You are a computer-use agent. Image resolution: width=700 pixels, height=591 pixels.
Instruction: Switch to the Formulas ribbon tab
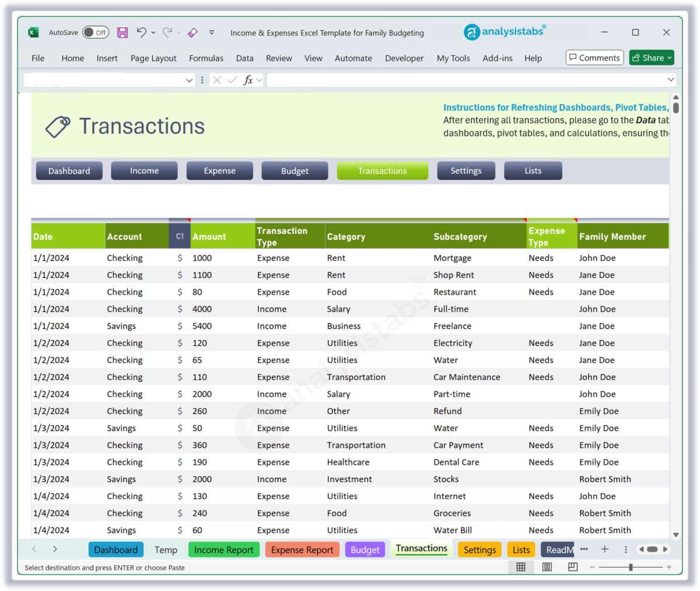pyautogui.click(x=206, y=58)
